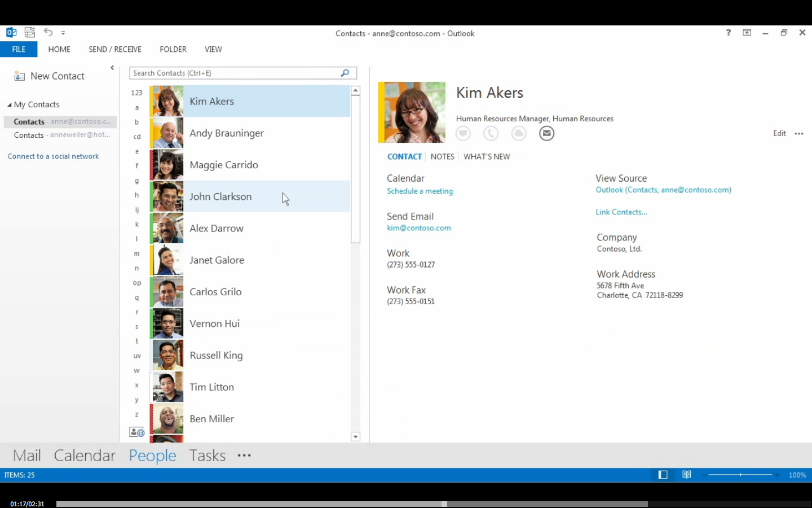
Task: Collapse the My Contacts group
Action: 10,105
